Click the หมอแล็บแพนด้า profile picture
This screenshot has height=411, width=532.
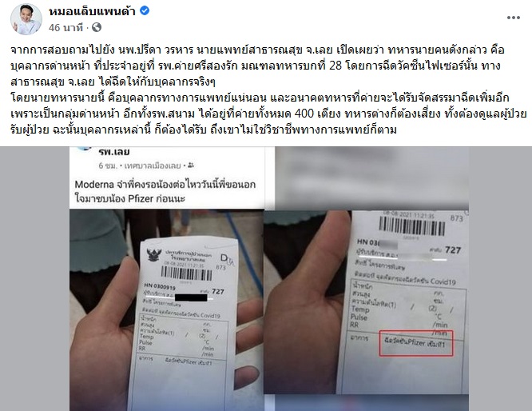(26, 19)
